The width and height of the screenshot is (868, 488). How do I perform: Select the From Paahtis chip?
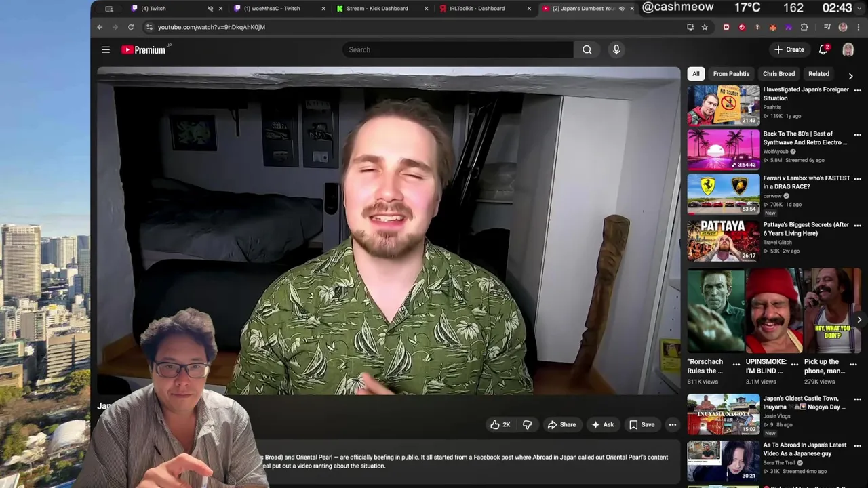pyautogui.click(x=731, y=74)
